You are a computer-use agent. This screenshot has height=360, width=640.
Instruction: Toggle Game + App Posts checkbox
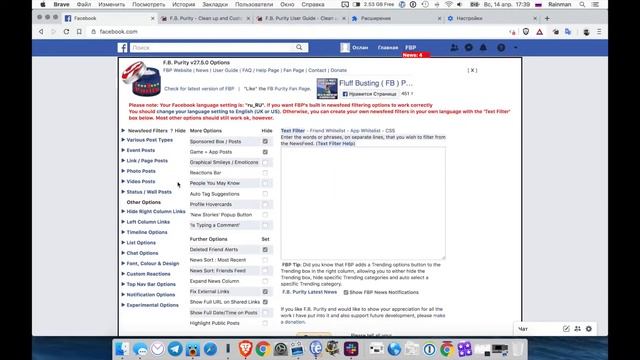(x=265, y=152)
